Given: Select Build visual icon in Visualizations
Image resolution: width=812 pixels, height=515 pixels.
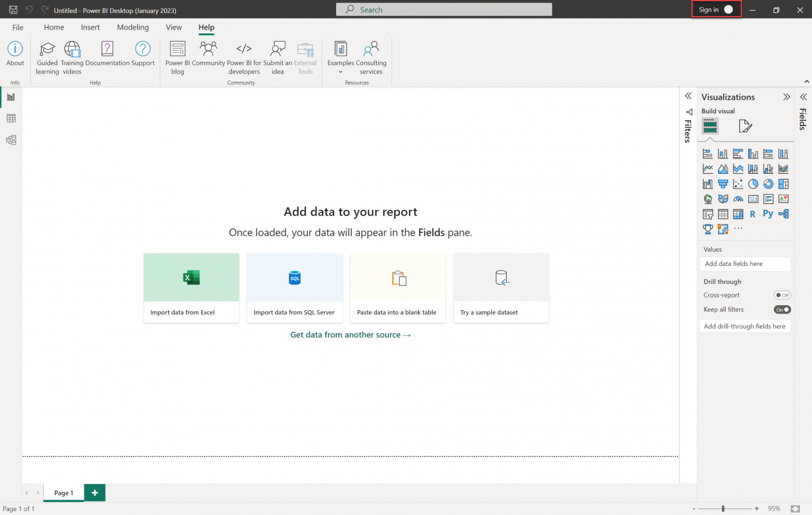Looking at the screenshot, I should point(710,126).
